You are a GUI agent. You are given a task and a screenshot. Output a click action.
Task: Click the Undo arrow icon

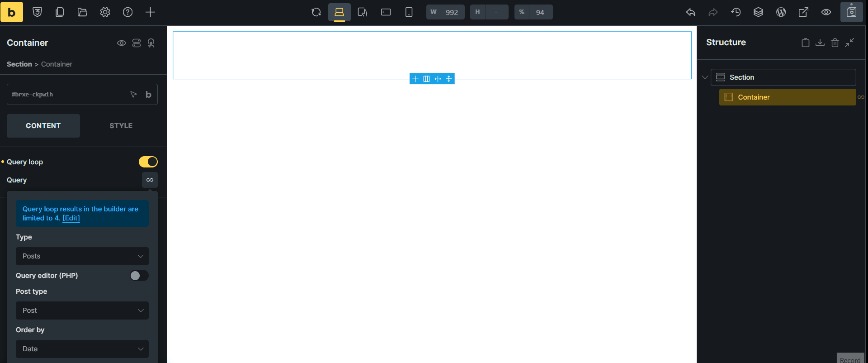click(690, 12)
